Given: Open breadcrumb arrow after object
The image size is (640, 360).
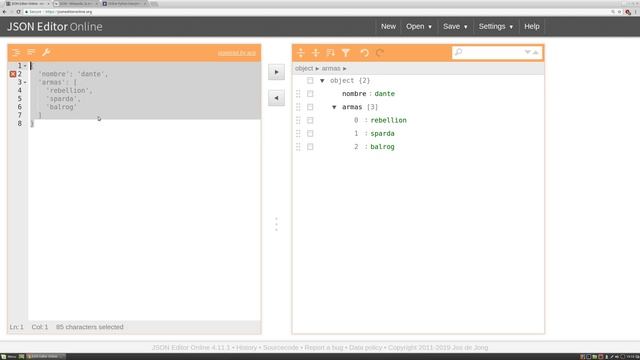Looking at the screenshot, I should pyautogui.click(x=317, y=69).
